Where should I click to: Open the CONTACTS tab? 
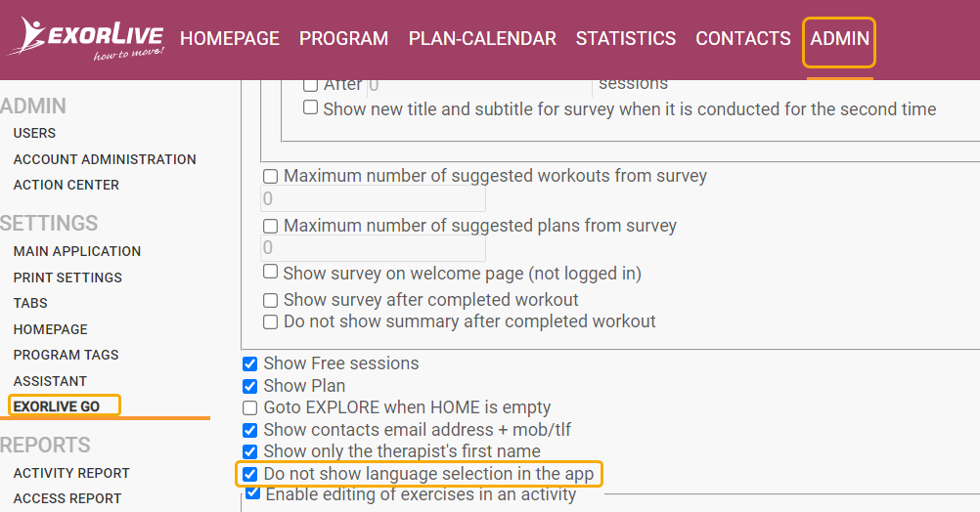point(743,39)
